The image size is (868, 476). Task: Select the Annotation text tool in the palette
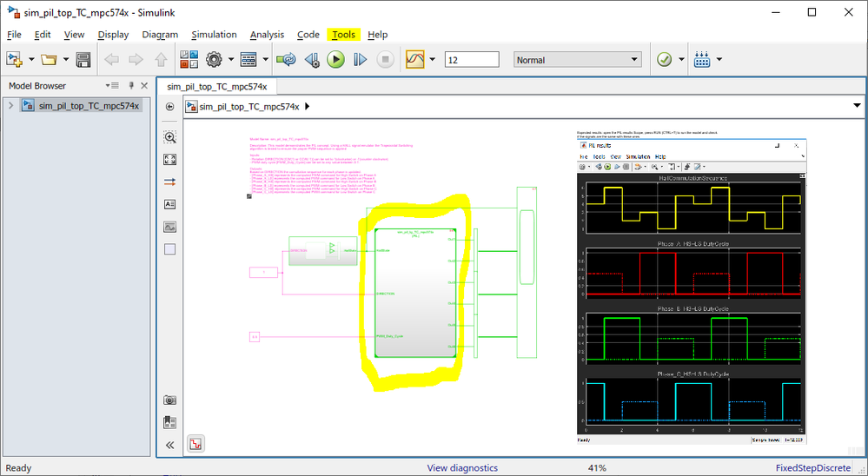(170, 205)
